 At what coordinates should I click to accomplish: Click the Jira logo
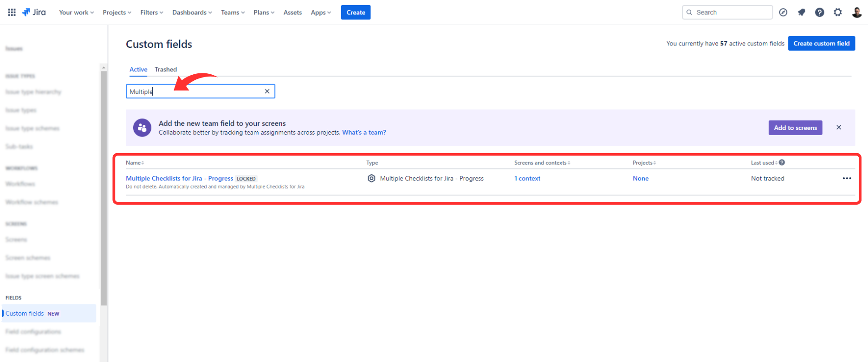click(34, 13)
